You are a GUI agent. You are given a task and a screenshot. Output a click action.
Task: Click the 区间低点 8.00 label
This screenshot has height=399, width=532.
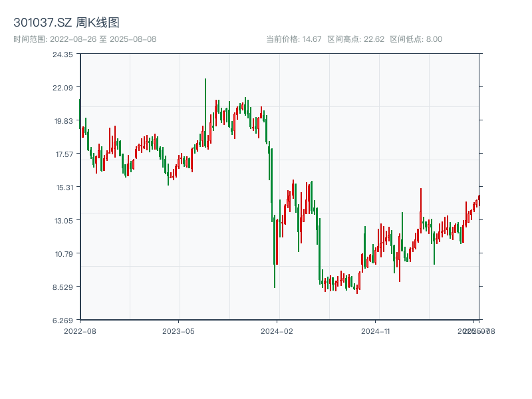[416, 39]
